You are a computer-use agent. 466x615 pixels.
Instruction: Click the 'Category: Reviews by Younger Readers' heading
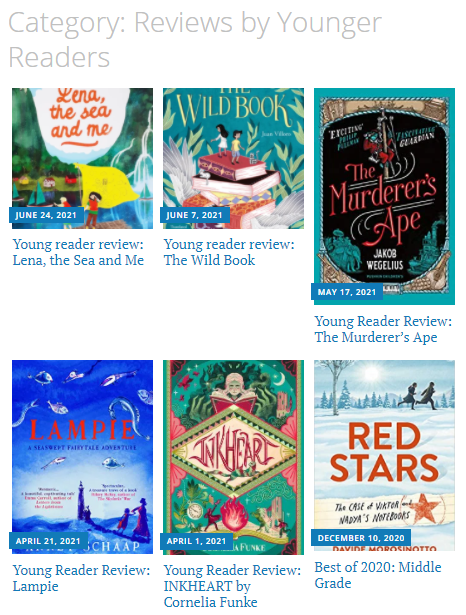tap(195, 40)
